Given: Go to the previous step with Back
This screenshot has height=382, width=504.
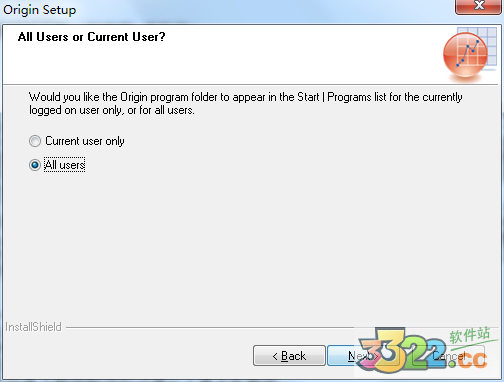Looking at the screenshot, I should point(289,356).
